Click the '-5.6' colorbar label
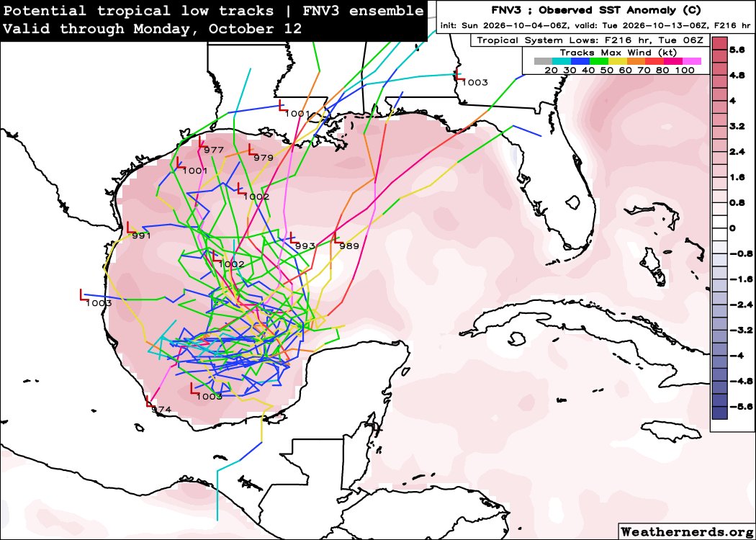The height and width of the screenshot is (540, 756). [741, 407]
